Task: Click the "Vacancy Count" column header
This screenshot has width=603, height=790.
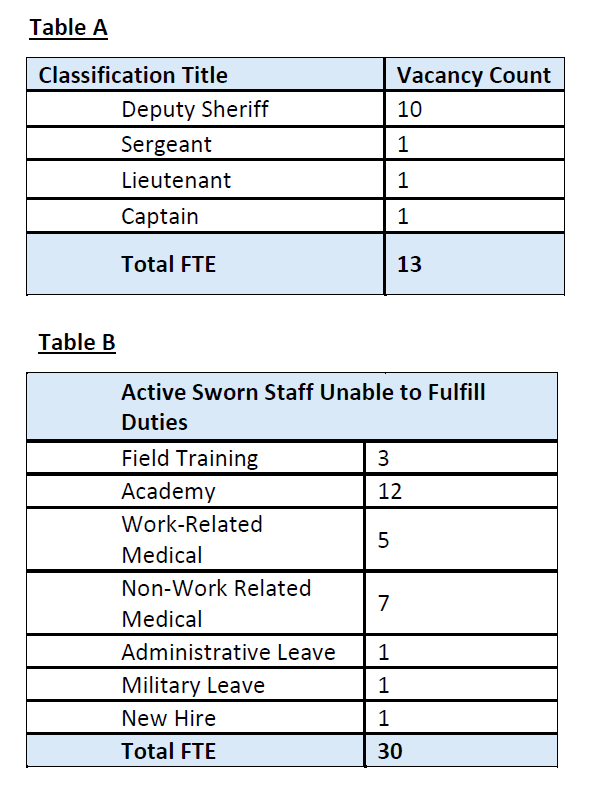Action: 473,75
